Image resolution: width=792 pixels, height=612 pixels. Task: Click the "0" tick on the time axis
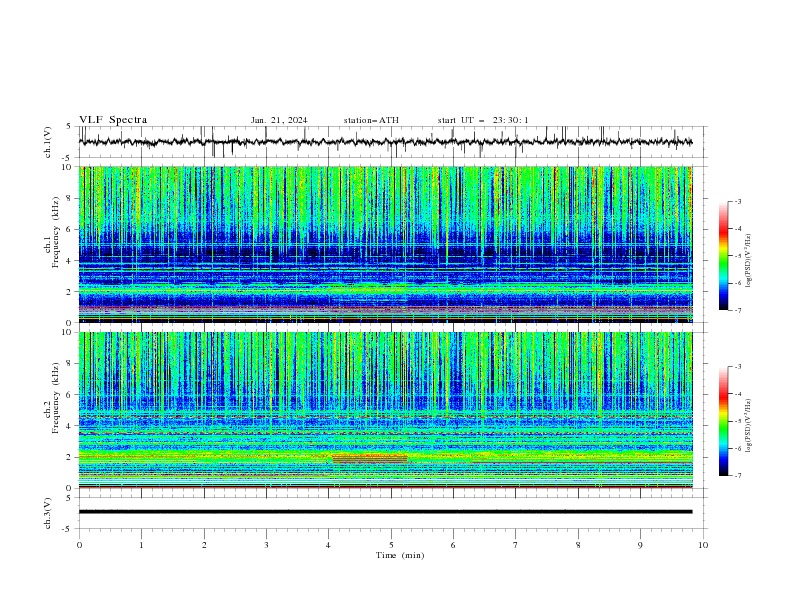pos(79,545)
